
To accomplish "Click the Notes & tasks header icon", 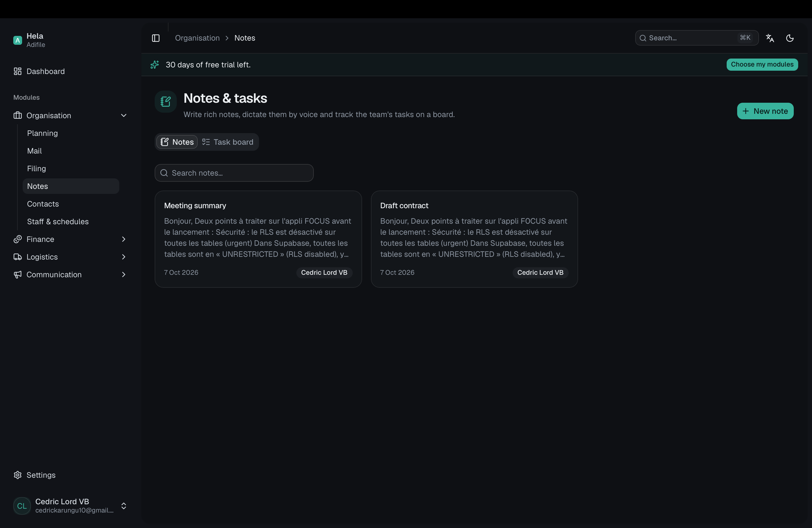I will pos(165,101).
